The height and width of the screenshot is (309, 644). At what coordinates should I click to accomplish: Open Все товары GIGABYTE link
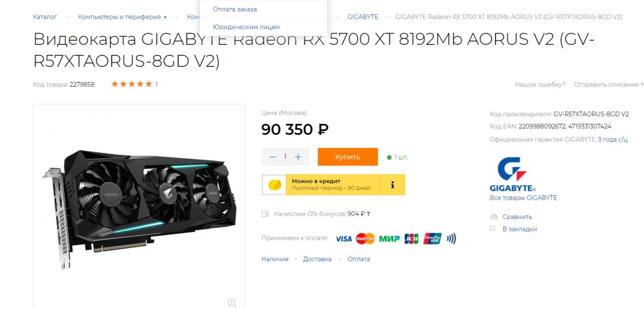click(x=523, y=198)
